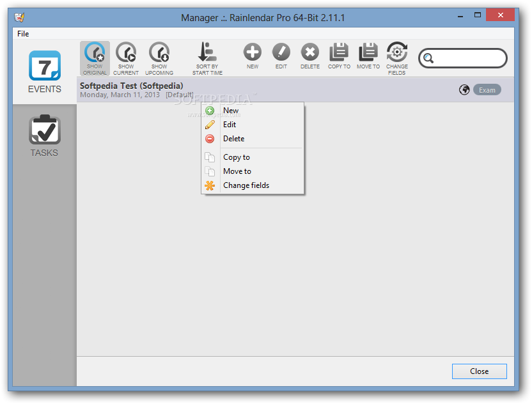Choose Delete from the context menu
Screen dimensions: 532x404
[253, 139]
